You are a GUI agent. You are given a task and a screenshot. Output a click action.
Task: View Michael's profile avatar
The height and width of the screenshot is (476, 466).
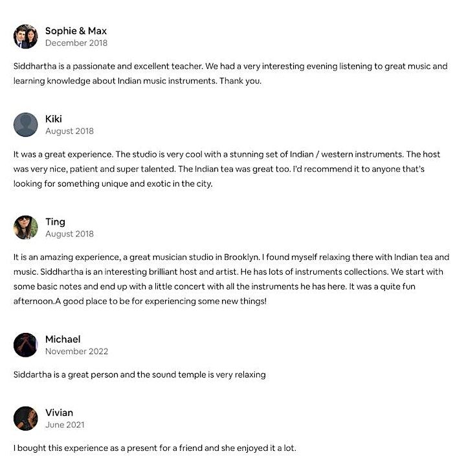coord(25,345)
